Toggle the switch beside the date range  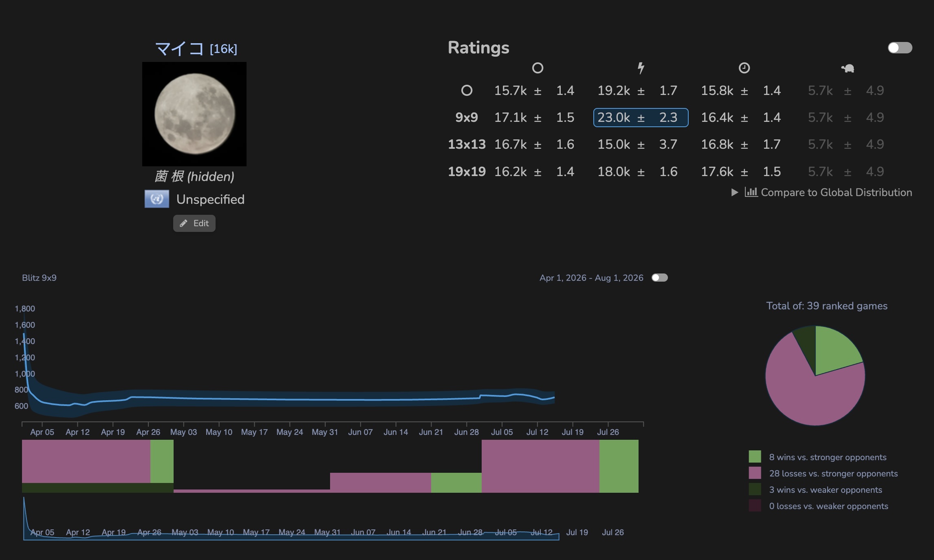click(x=659, y=278)
